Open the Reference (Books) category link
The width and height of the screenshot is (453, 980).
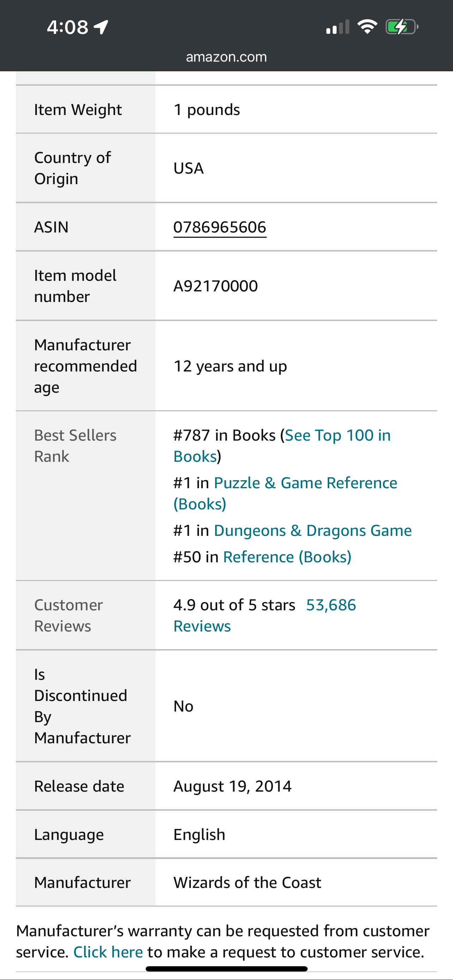tap(287, 557)
